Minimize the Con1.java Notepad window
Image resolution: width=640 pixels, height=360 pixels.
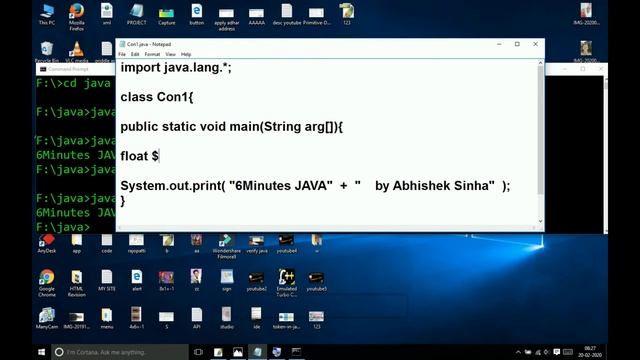499,44
